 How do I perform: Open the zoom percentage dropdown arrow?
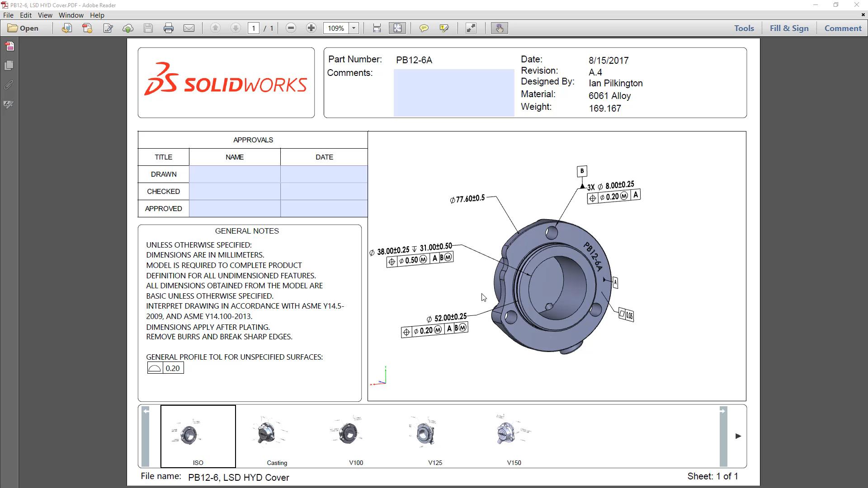point(354,28)
